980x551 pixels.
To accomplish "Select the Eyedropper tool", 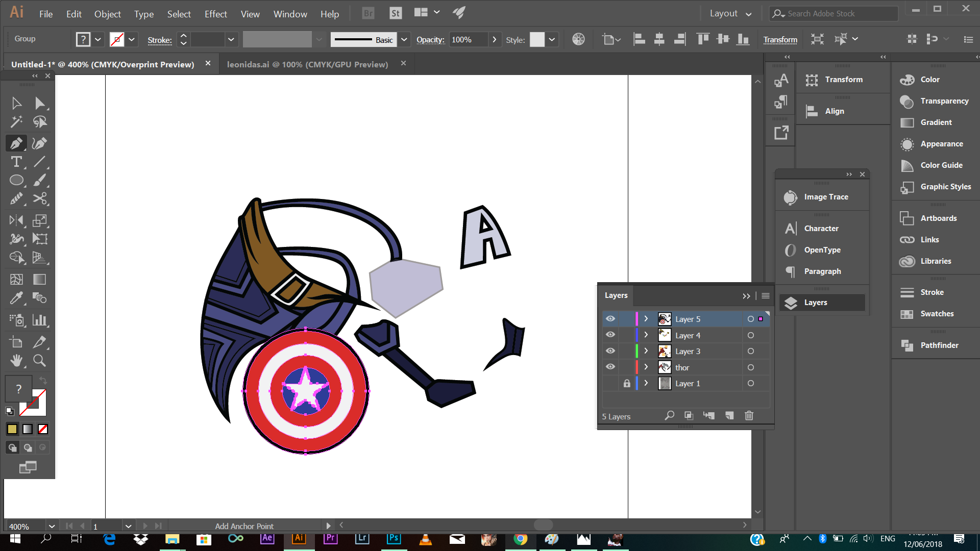I will click(x=16, y=297).
